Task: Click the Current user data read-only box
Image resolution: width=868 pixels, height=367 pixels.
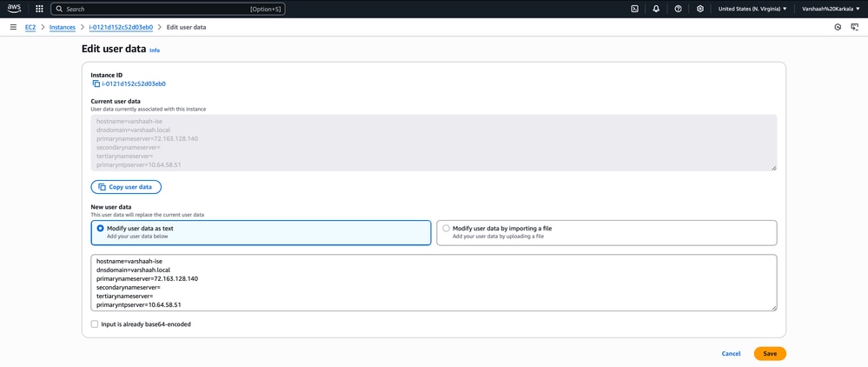Action: [x=434, y=143]
